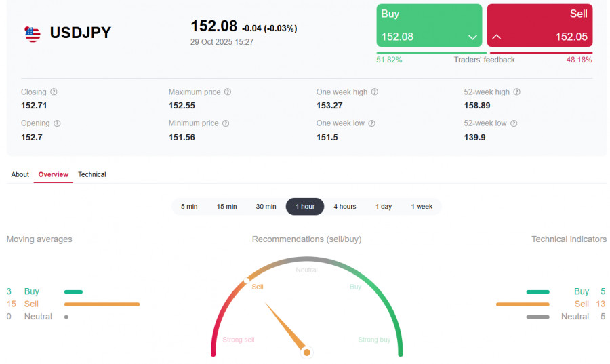610x364 pixels.
Task: Click the Sell count 15 in Moving averages
Action: click(12, 304)
